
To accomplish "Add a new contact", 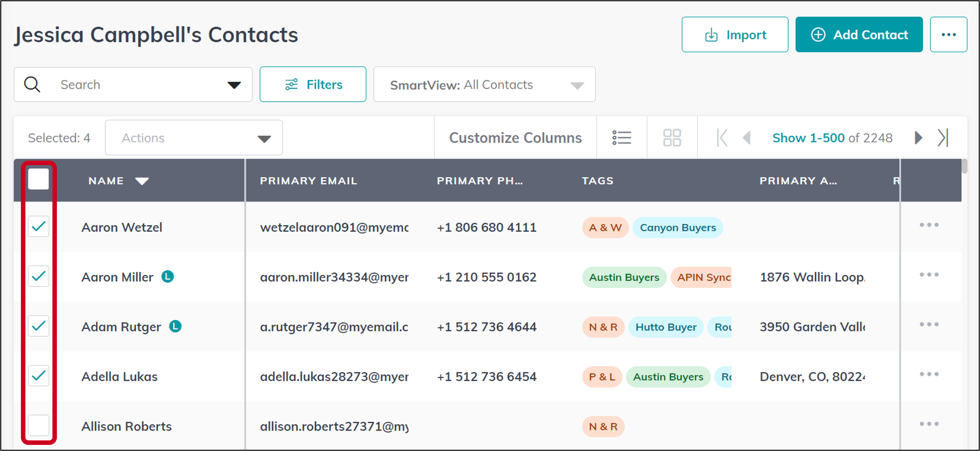I will click(x=859, y=35).
